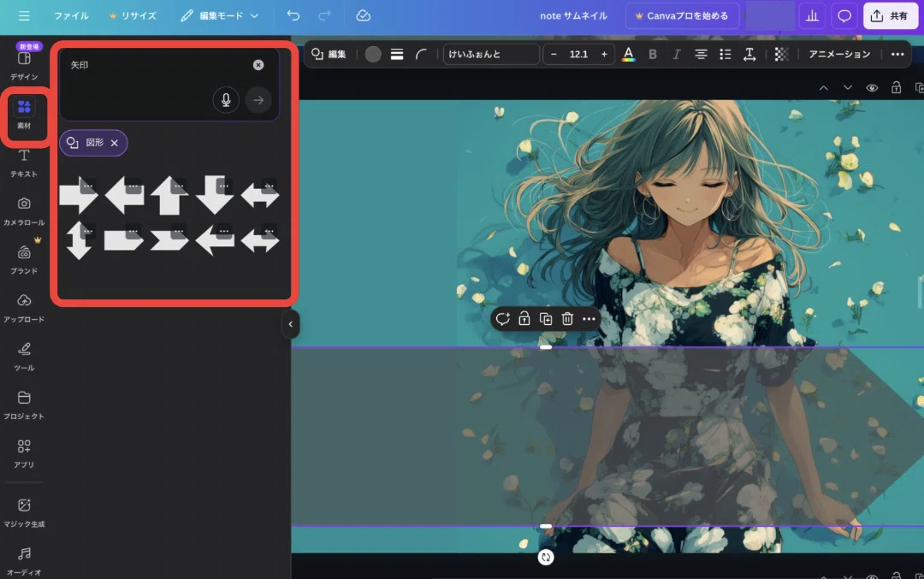Screen dimensions: 924x579
Task: Move page up with chevron
Action: point(823,88)
